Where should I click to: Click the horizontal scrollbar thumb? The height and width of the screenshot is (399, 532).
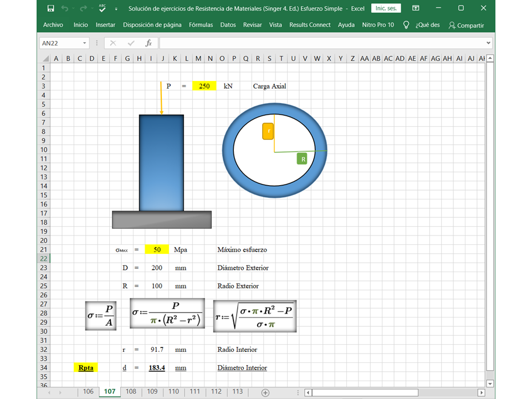click(x=365, y=392)
